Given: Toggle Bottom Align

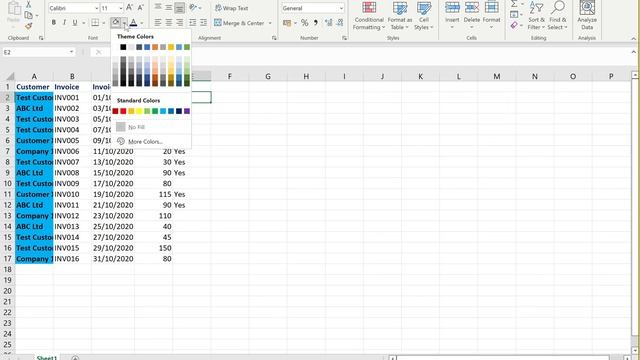Looking at the screenshot, I should (x=179, y=8).
